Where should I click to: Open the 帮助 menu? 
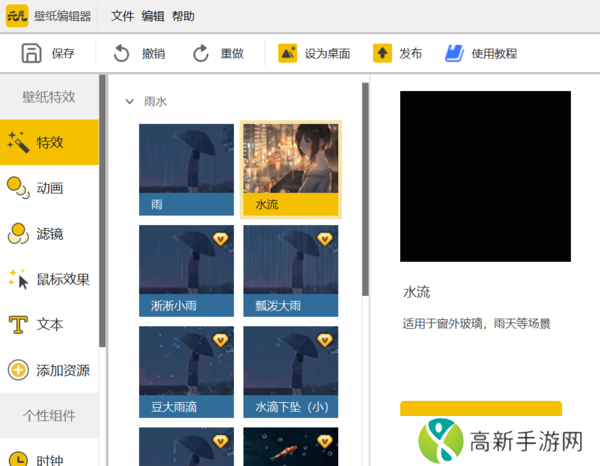(x=183, y=16)
